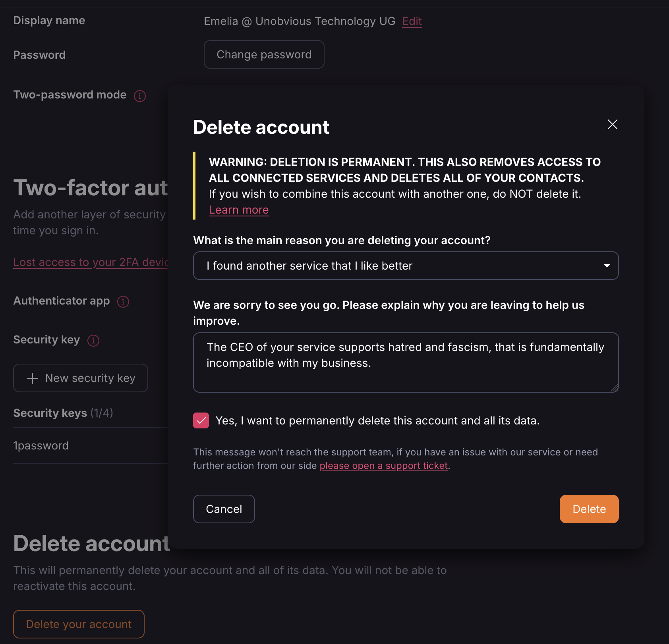The width and height of the screenshot is (669, 644).
Task: Edit the display name
Action: pyautogui.click(x=412, y=21)
